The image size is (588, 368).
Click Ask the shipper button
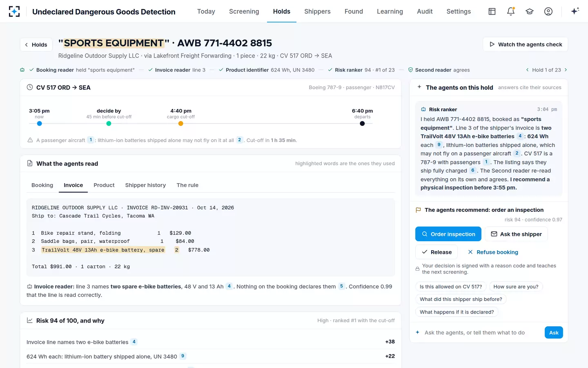pyautogui.click(x=516, y=234)
